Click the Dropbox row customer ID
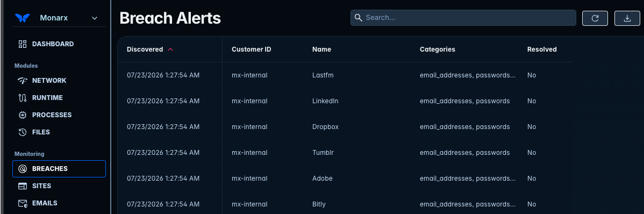The image size is (644, 214). 250,127
